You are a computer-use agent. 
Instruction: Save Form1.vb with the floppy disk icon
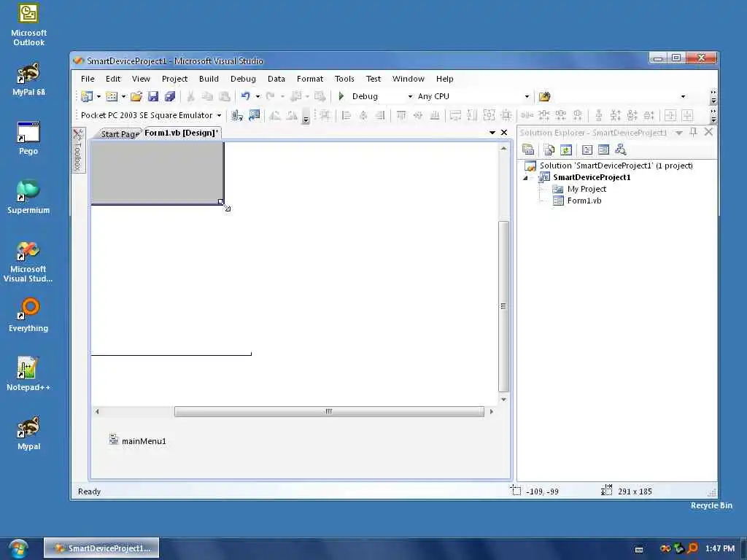(153, 97)
